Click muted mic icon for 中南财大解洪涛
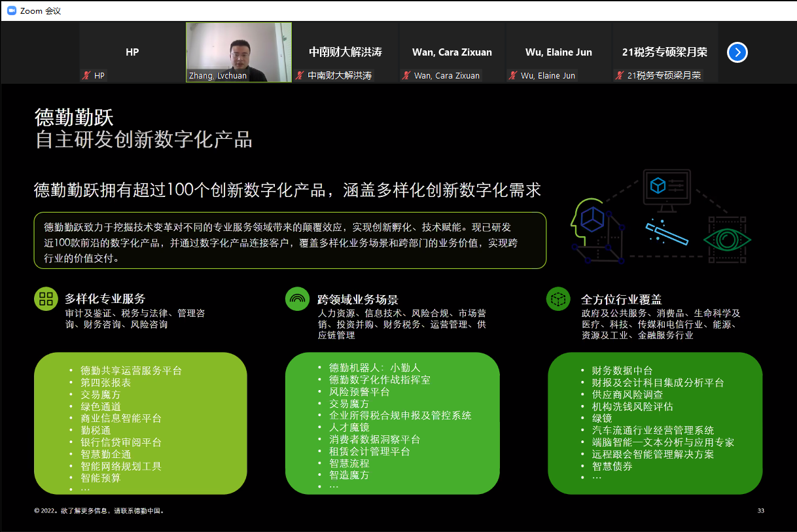This screenshot has height=532, width=797. tap(300, 76)
